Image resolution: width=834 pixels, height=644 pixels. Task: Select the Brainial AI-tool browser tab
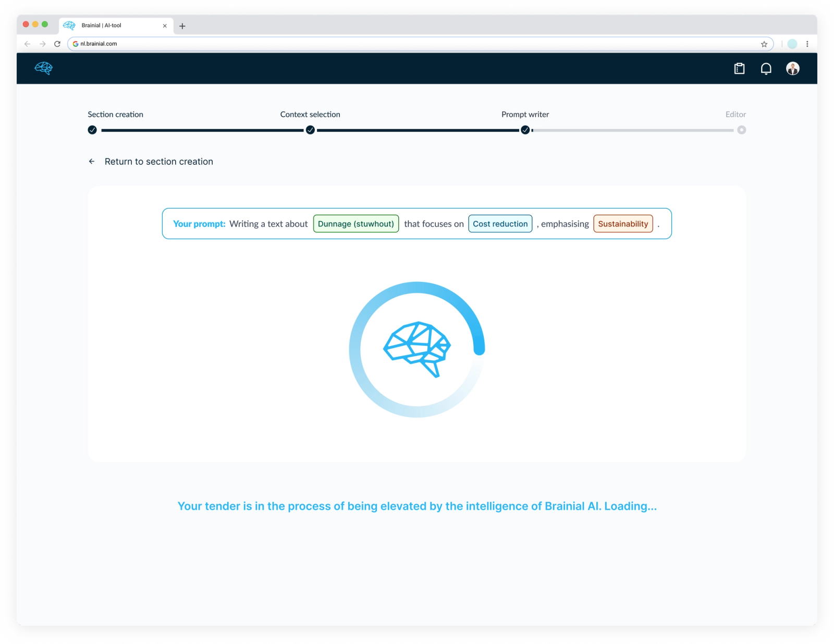(x=116, y=26)
